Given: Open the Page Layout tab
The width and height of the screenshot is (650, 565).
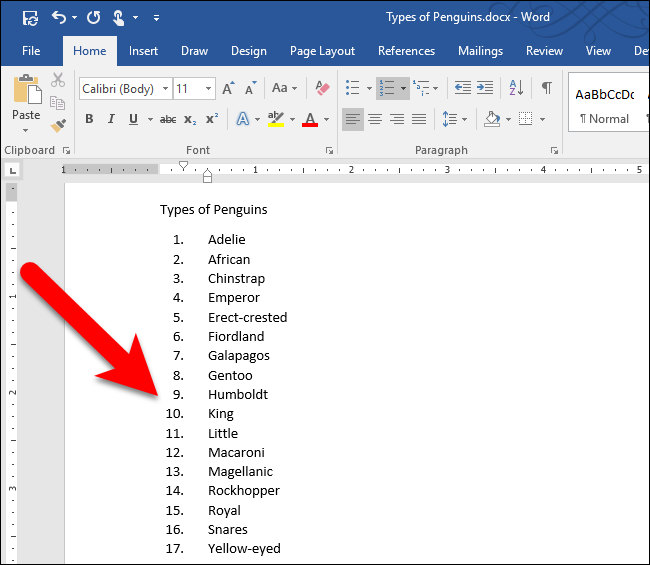Looking at the screenshot, I should point(322,51).
